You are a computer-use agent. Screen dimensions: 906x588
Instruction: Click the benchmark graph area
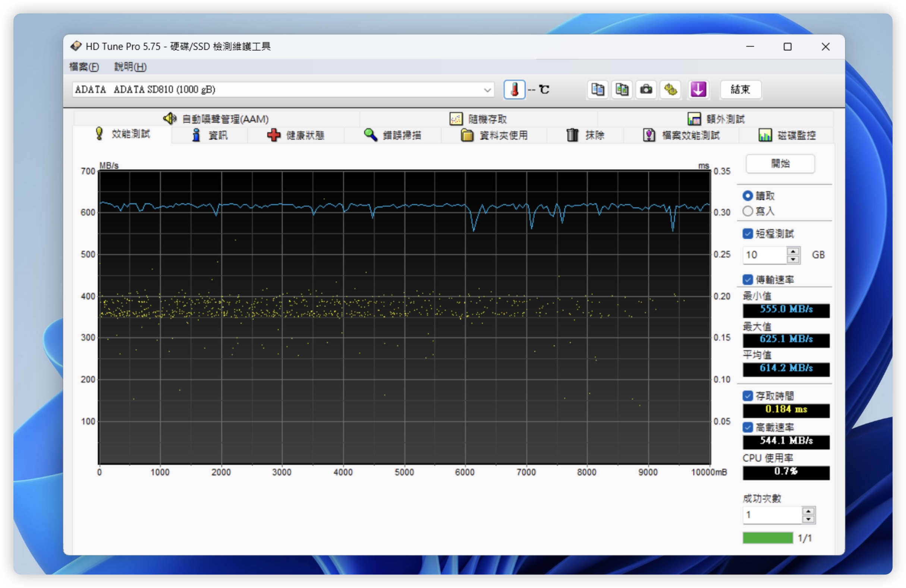[x=404, y=317]
